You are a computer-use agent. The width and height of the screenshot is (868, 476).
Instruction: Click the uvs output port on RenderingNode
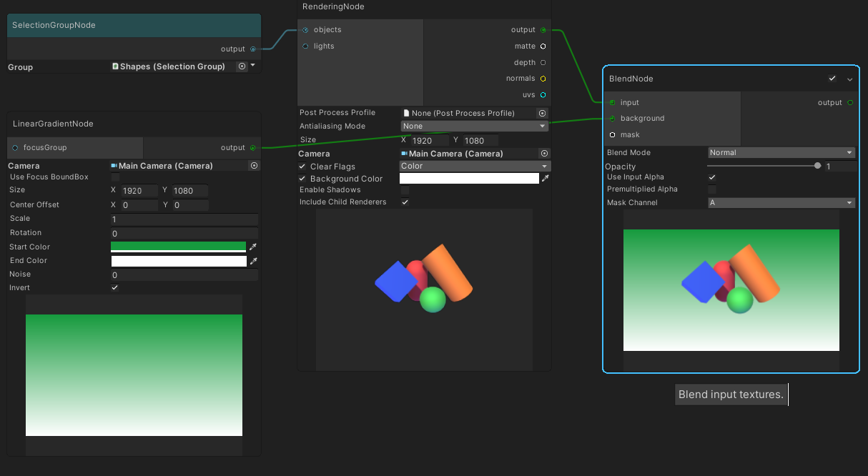543,94
